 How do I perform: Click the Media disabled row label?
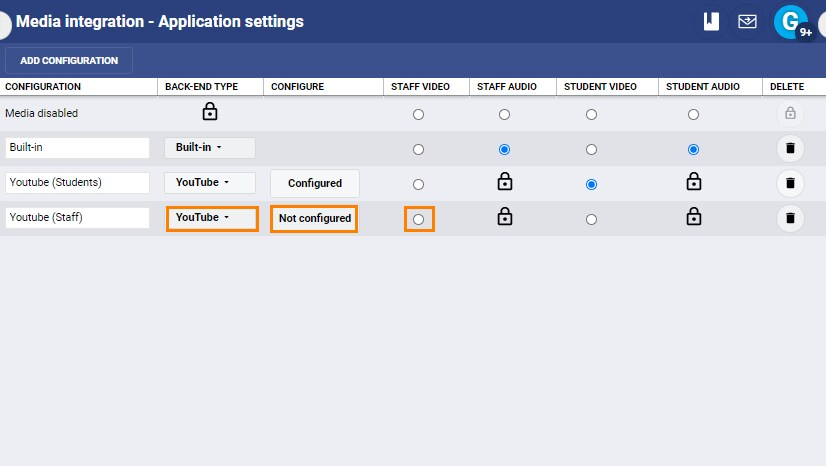coord(42,113)
